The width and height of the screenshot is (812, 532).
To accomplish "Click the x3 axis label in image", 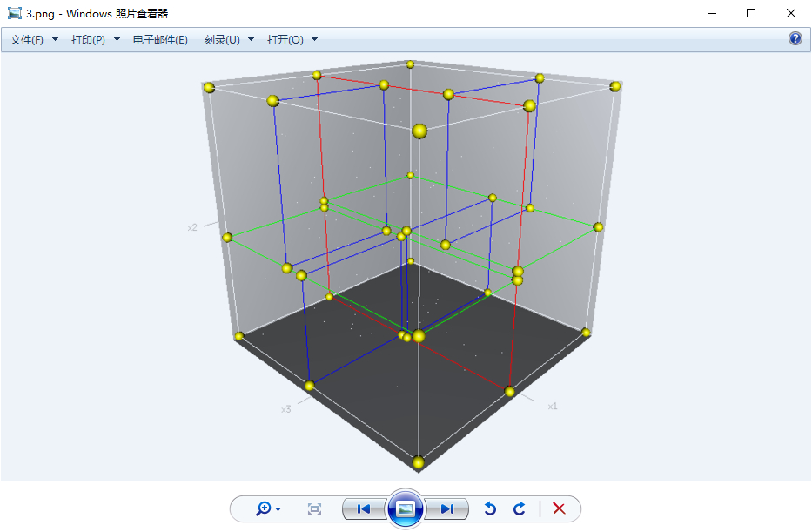I will tap(285, 408).
